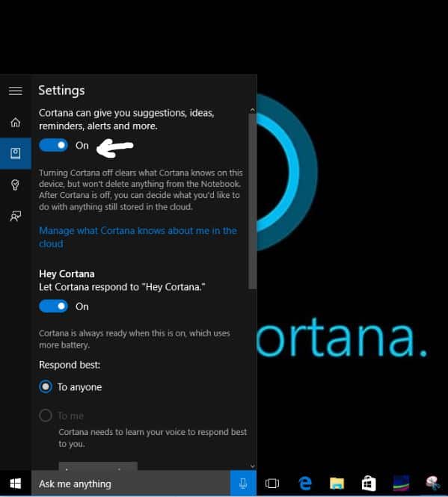Viewport: 448px width, 497px height.
Task: Click the Ask me anything search box
Action: (131, 484)
